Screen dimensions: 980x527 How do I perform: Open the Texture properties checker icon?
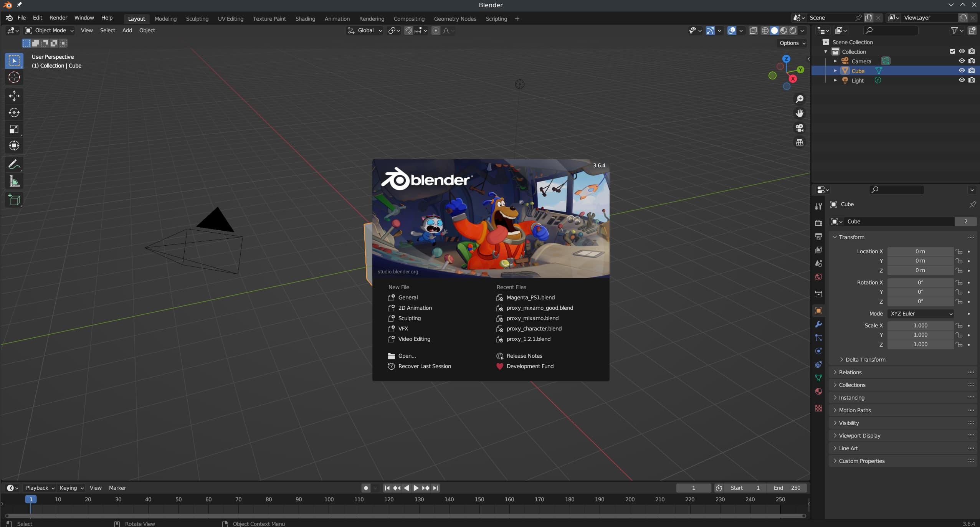point(818,408)
